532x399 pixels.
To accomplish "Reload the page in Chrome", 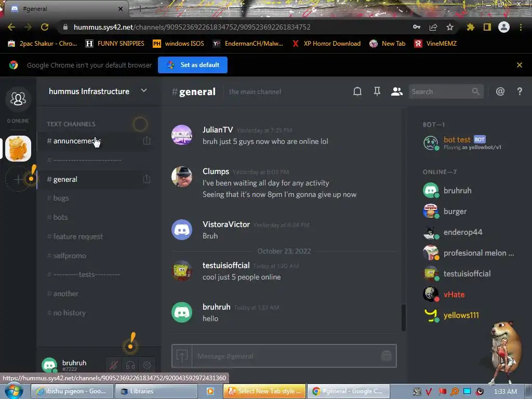I will [x=45, y=27].
